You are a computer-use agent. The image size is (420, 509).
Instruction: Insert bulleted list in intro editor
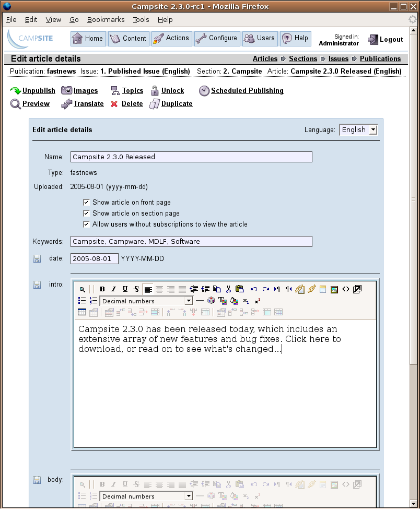click(x=82, y=301)
